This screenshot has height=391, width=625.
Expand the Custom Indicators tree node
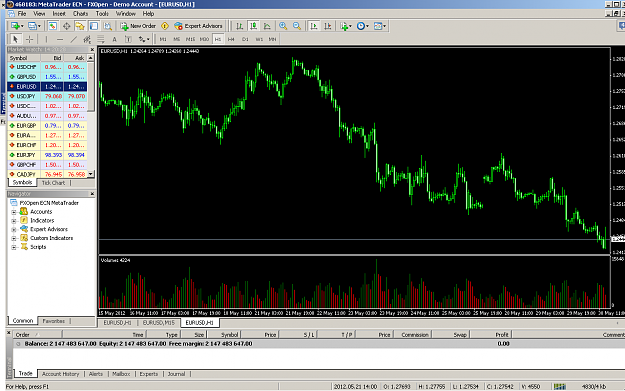tap(14, 238)
